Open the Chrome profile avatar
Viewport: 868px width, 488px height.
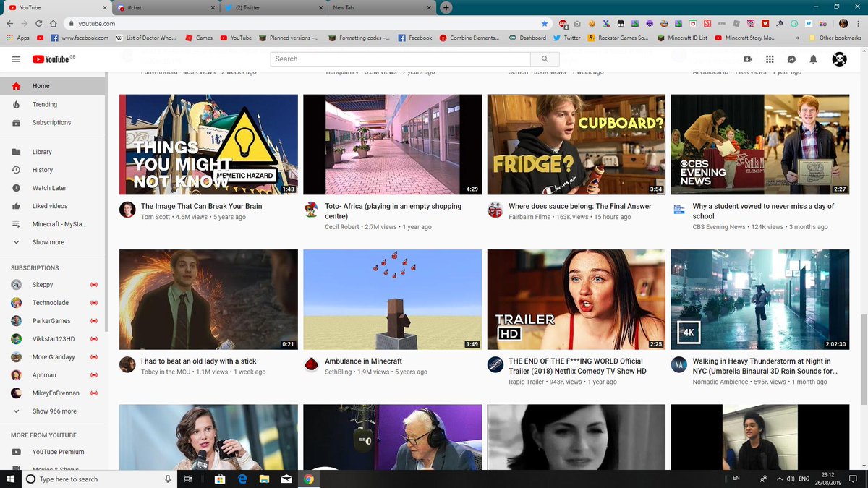(x=843, y=23)
